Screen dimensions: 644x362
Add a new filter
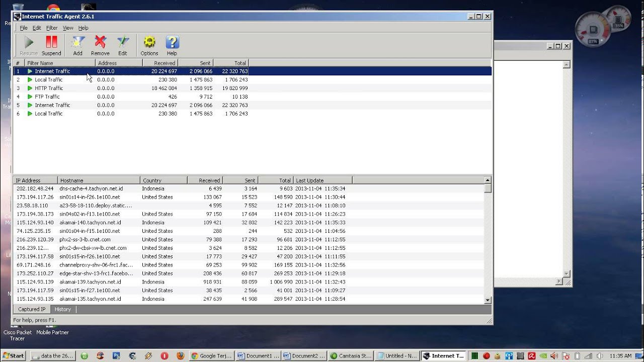coord(77,45)
